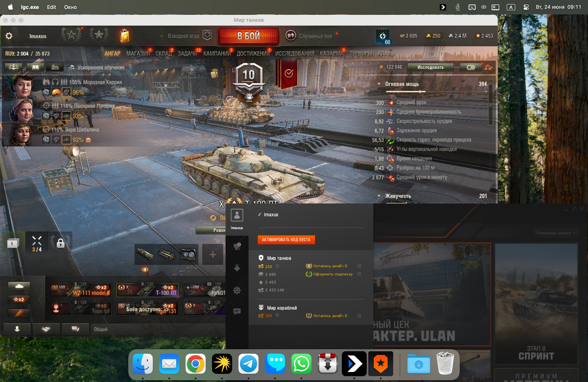The width and height of the screenshot is (588, 382).
Task: Open crew barracks view icon below RU9
Action: pos(14,67)
